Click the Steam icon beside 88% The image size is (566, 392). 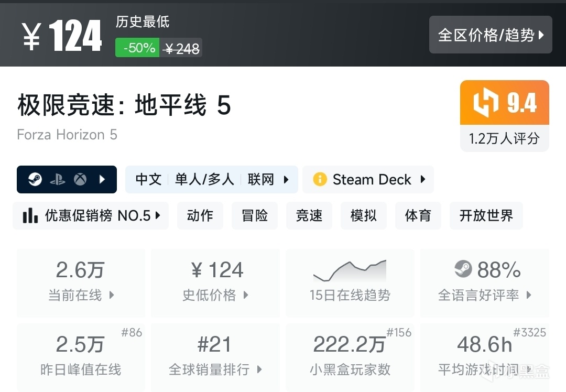click(463, 270)
